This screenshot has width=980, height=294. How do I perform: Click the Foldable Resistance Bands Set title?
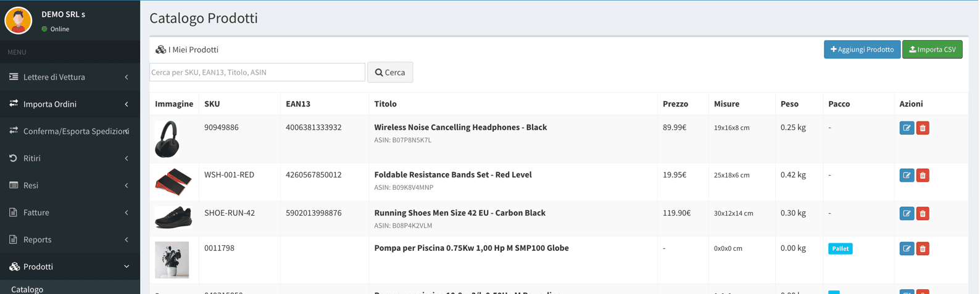(x=453, y=174)
